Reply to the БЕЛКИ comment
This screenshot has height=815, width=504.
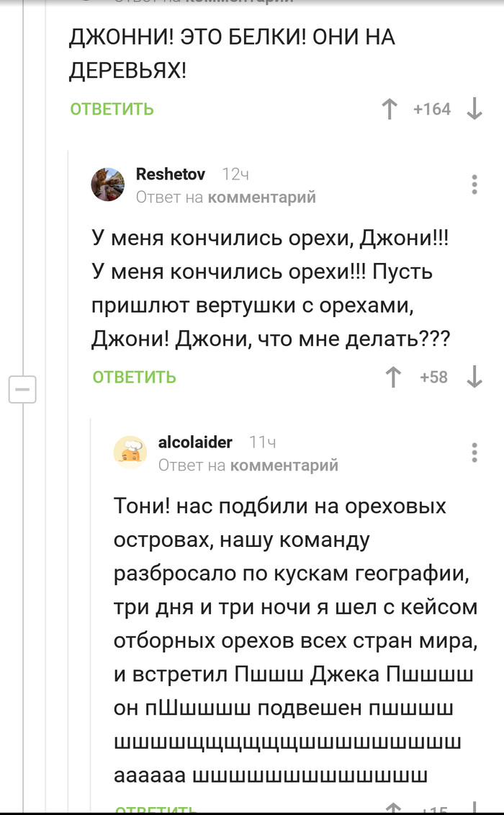point(110,109)
